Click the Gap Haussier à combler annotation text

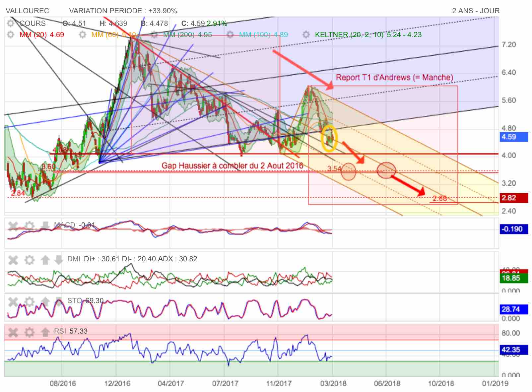[x=232, y=165]
